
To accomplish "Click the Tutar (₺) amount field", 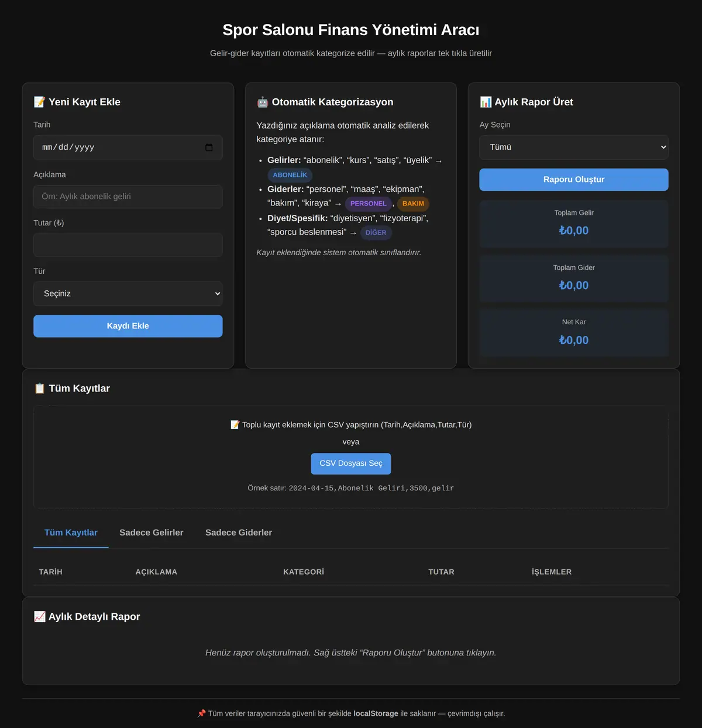I will [128, 245].
